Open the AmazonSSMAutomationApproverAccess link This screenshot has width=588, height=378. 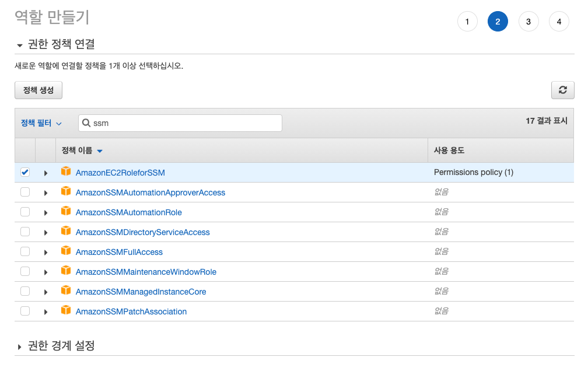(150, 192)
